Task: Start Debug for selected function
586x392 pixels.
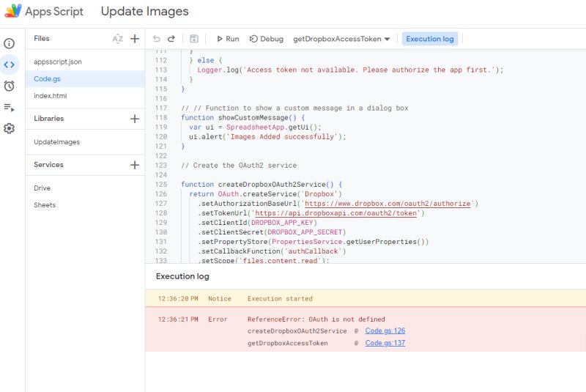Action: point(267,39)
